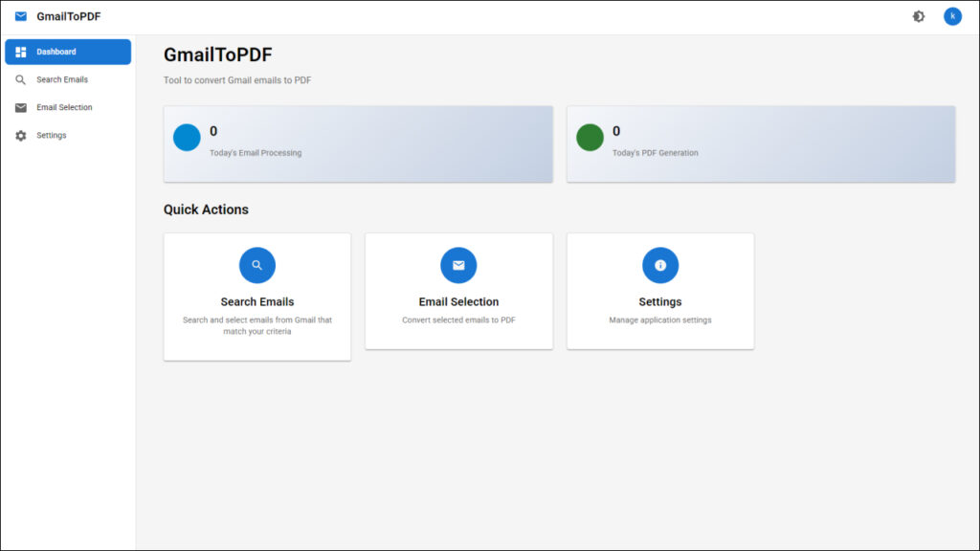
Task: Open the Settings quick action title
Action: click(x=660, y=301)
